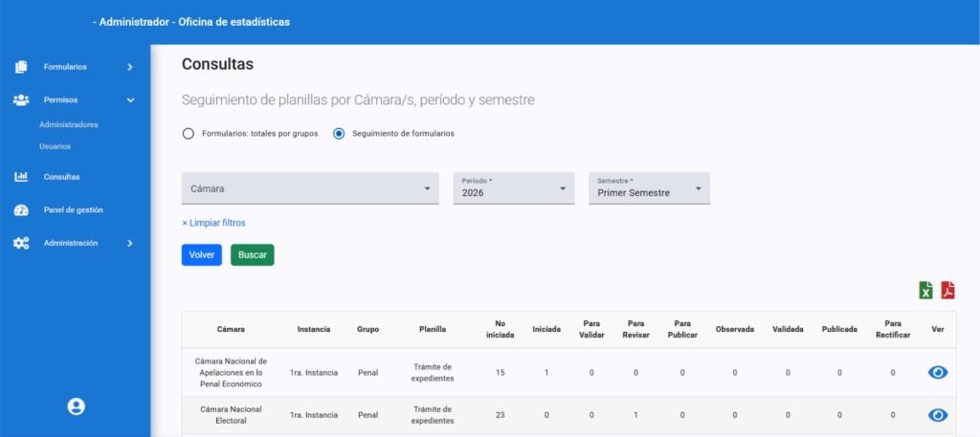Click the Limpiar filtros link
The height and width of the screenshot is (437, 980).
(x=213, y=223)
